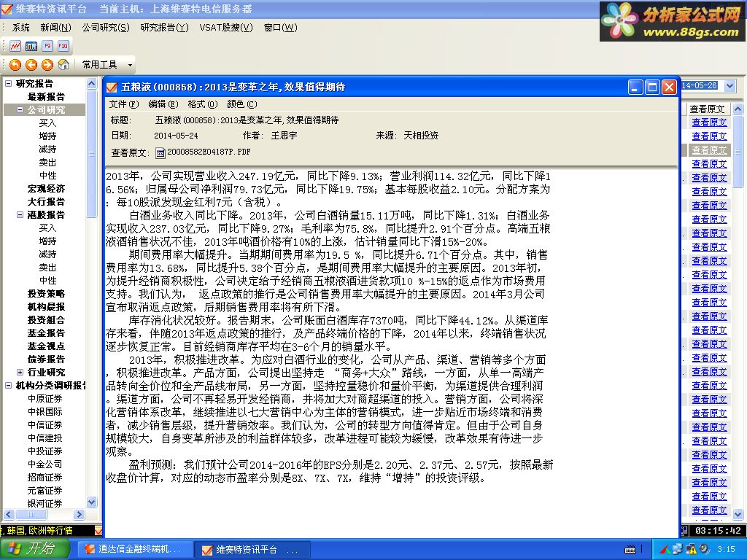Collapse the 研究报告 tree node
The image size is (747, 560).
tap(8, 83)
